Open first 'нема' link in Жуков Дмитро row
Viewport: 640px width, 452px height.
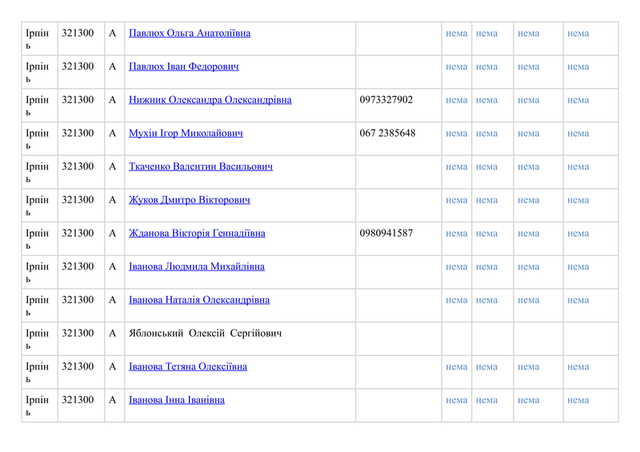pyautogui.click(x=456, y=200)
